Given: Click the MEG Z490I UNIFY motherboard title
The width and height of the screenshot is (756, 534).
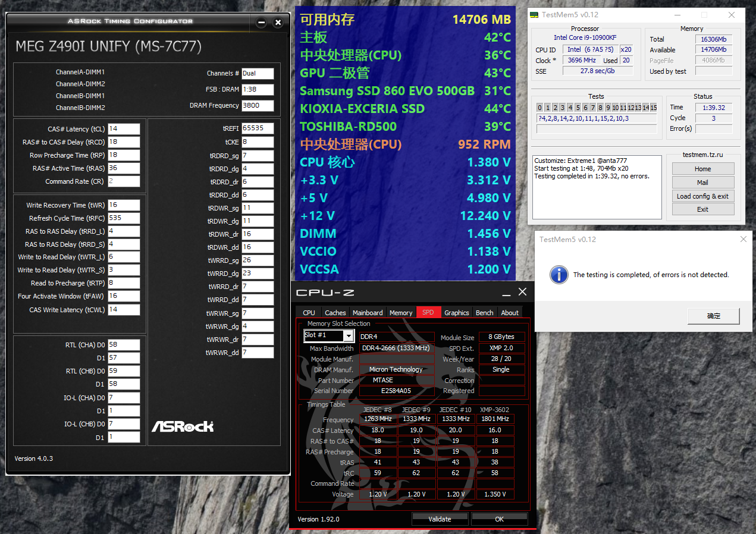Looking at the screenshot, I should (108, 46).
